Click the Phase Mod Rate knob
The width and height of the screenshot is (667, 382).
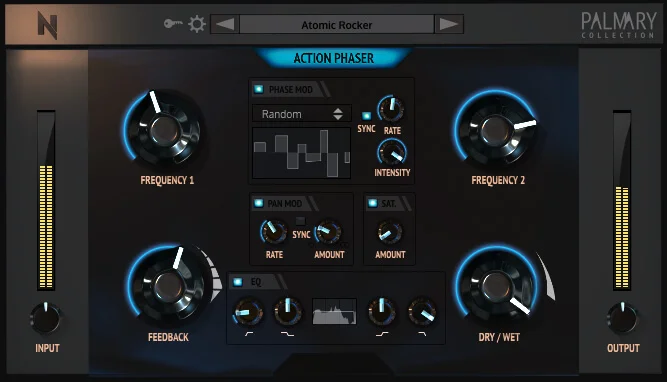tap(391, 109)
